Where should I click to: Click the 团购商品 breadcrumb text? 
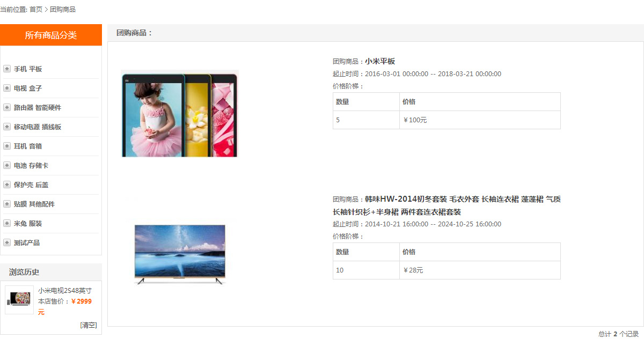[63, 10]
